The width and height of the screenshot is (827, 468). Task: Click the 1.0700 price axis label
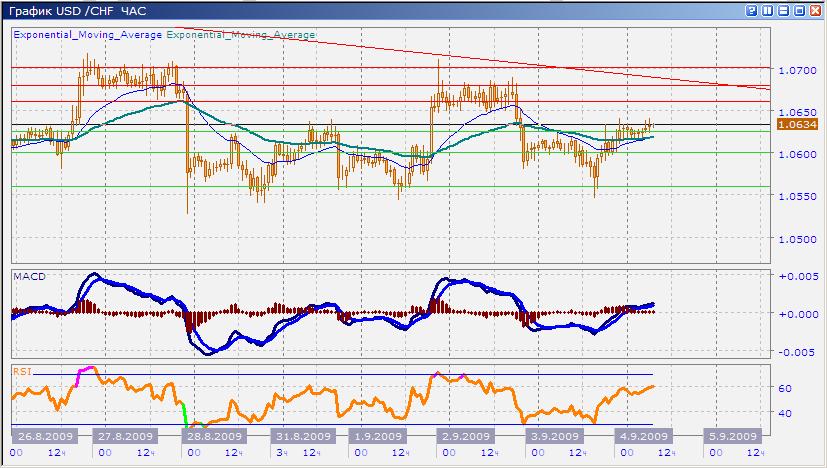tap(797, 71)
